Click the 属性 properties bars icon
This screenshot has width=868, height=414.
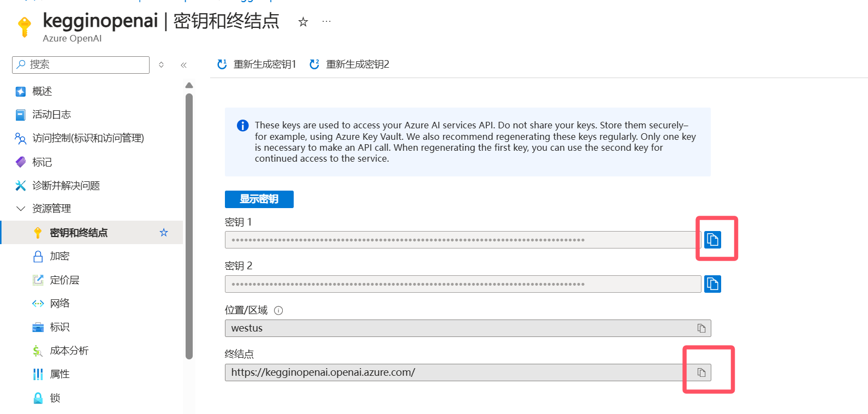[x=38, y=374]
